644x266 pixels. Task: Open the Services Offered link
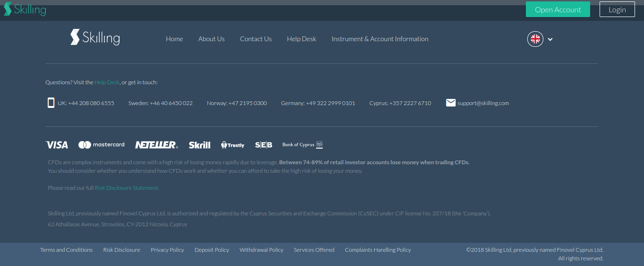[x=314, y=250]
